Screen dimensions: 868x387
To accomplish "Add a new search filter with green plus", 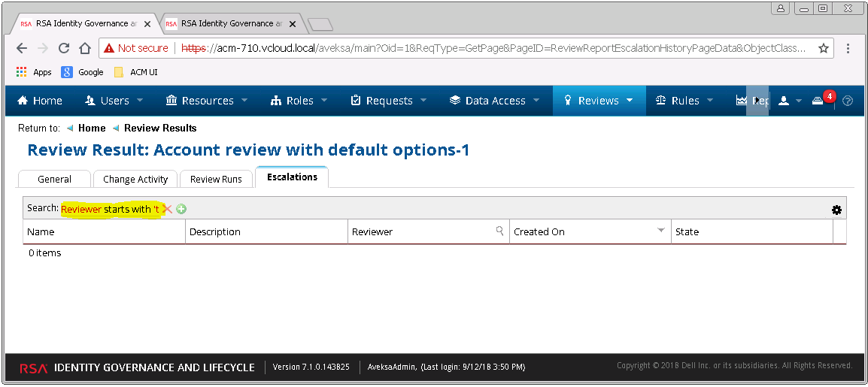I will (181, 209).
